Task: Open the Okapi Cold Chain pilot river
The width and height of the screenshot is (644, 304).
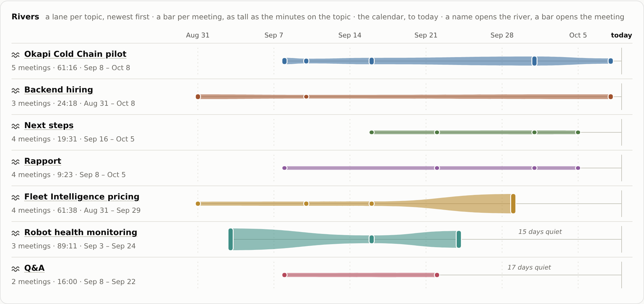Action: 75,54
